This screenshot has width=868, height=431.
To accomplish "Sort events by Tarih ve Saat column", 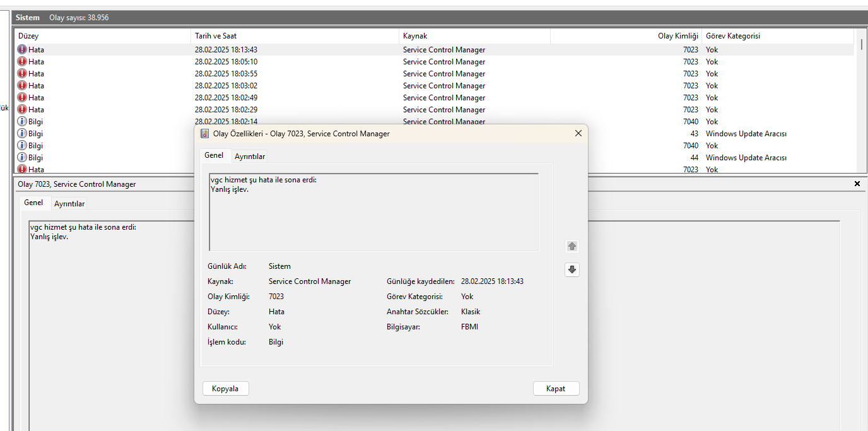I will 294,36.
